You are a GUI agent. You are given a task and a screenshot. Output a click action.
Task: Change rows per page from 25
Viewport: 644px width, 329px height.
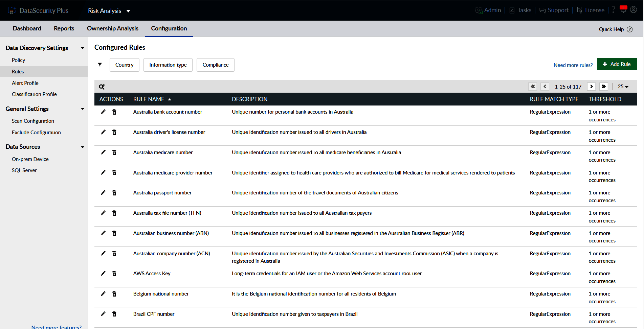click(623, 87)
